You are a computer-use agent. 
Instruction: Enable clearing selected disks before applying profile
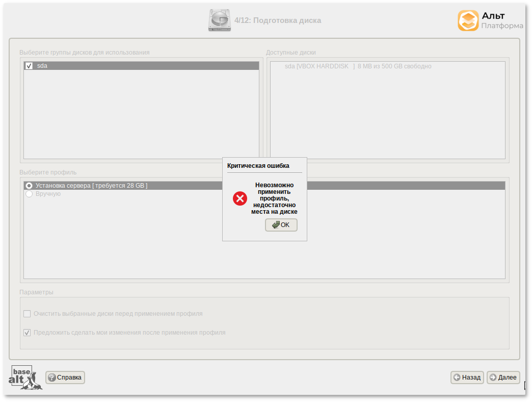tap(28, 314)
